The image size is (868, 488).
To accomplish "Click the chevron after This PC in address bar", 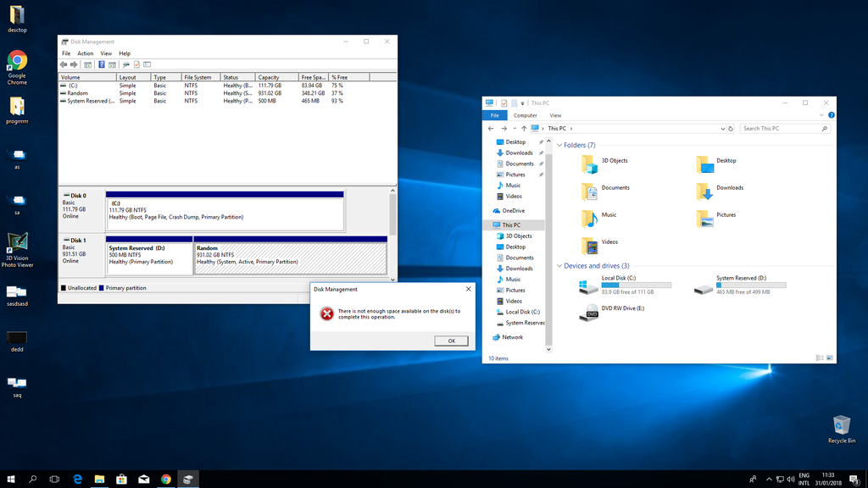I will [571, 129].
